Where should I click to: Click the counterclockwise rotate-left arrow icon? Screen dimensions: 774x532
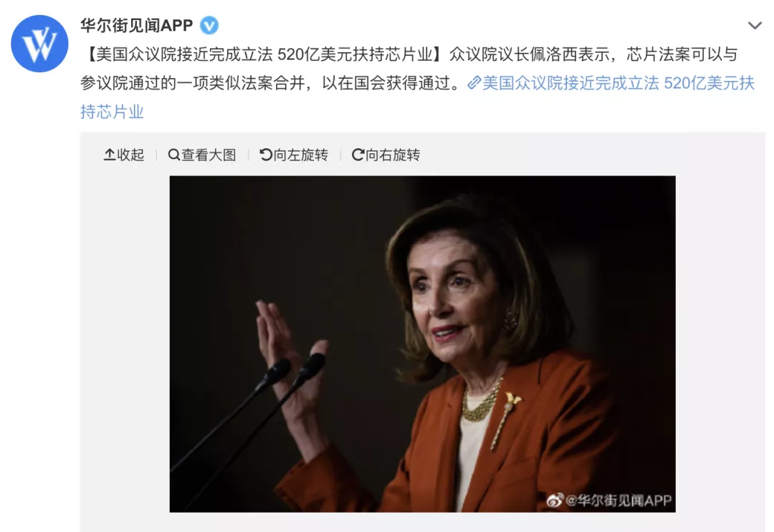[266, 155]
